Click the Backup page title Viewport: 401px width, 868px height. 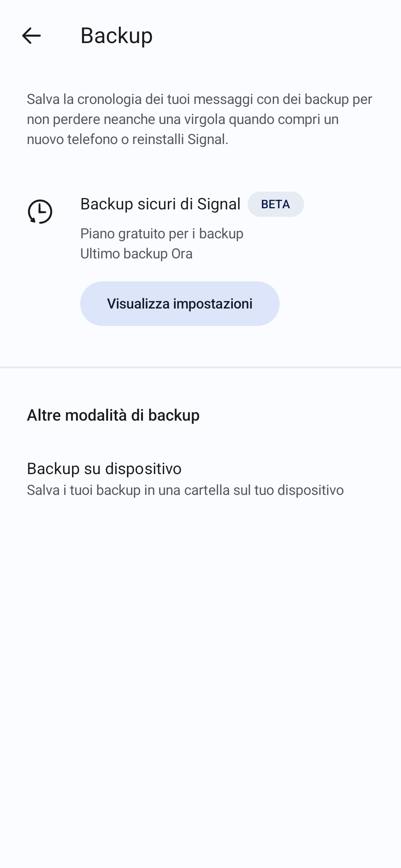(x=116, y=36)
